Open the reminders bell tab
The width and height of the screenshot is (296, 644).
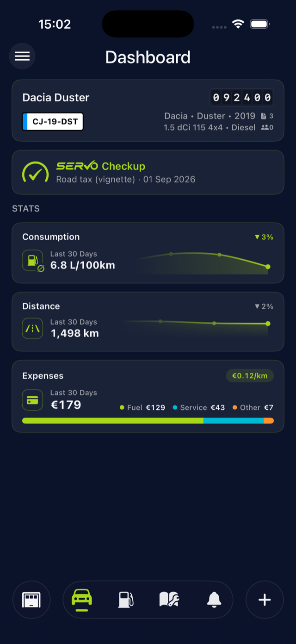[x=214, y=600]
